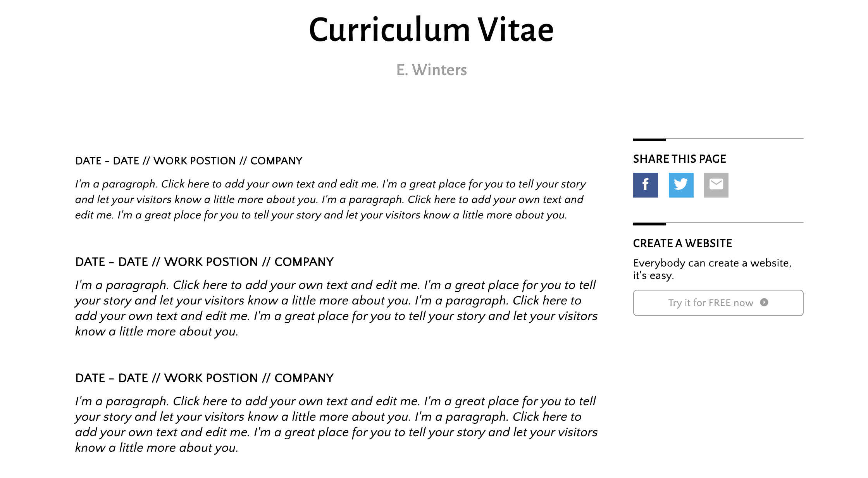Click the third work position heading
Viewport: 868px width, 478px height.
[204, 378]
